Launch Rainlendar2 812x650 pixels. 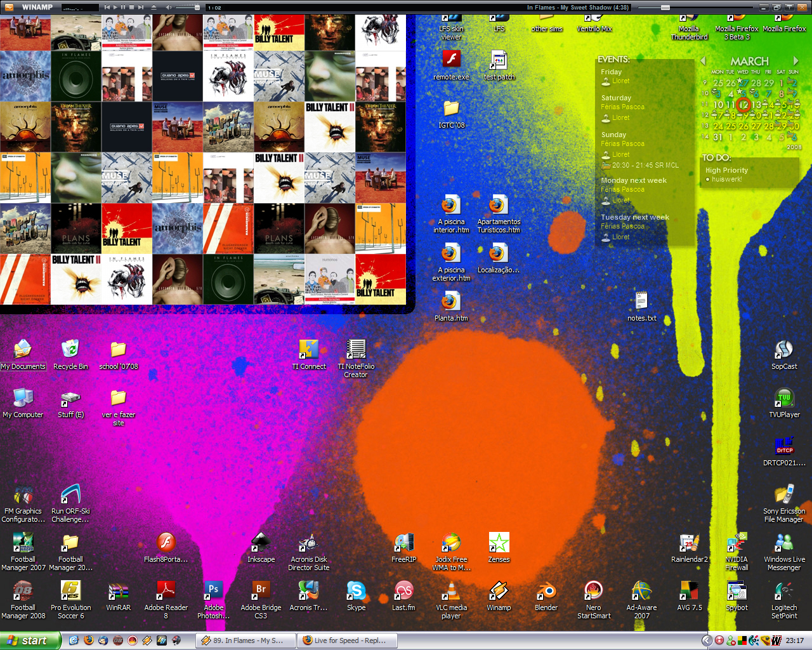click(x=690, y=548)
